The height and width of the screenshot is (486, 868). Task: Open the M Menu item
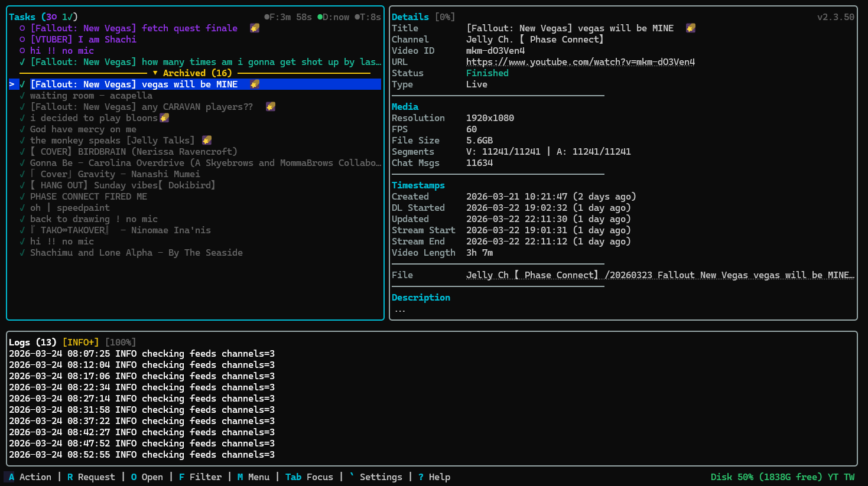(253, 477)
